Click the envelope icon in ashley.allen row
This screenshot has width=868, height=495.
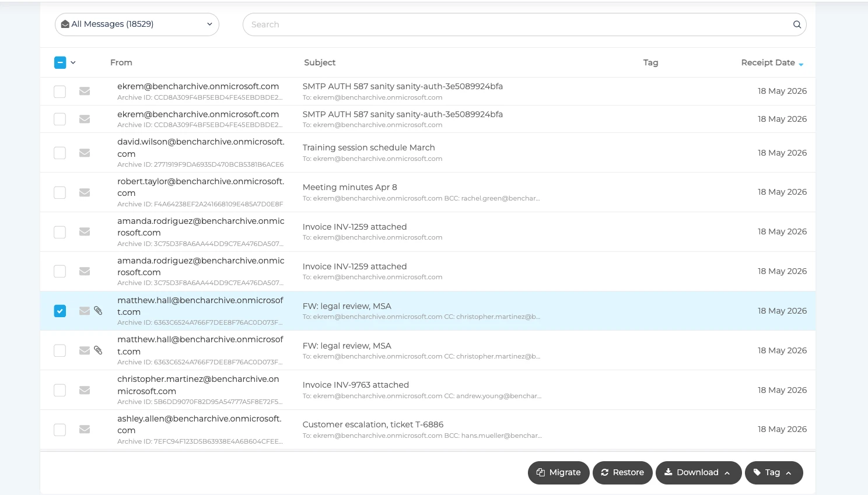[85, 430]
